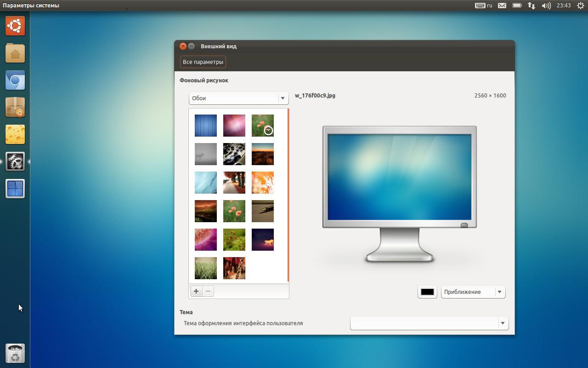The height and width of the screenshot is (368, 588).
Task: Open the Ubuntu Dash home button
Action: (15, 26)
